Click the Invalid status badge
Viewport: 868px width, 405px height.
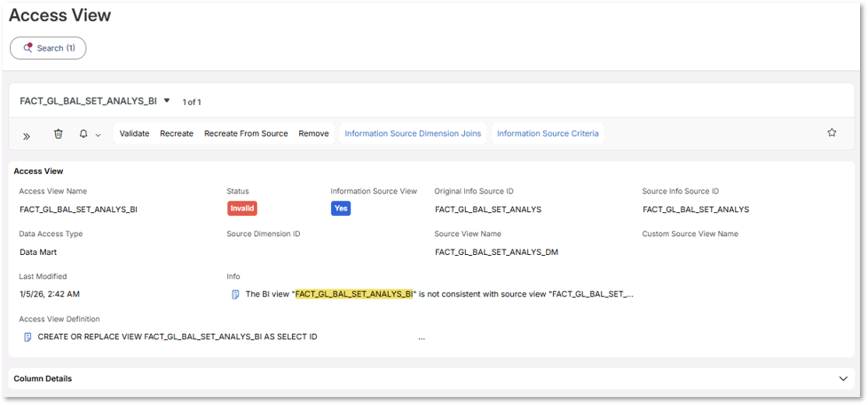242,209
